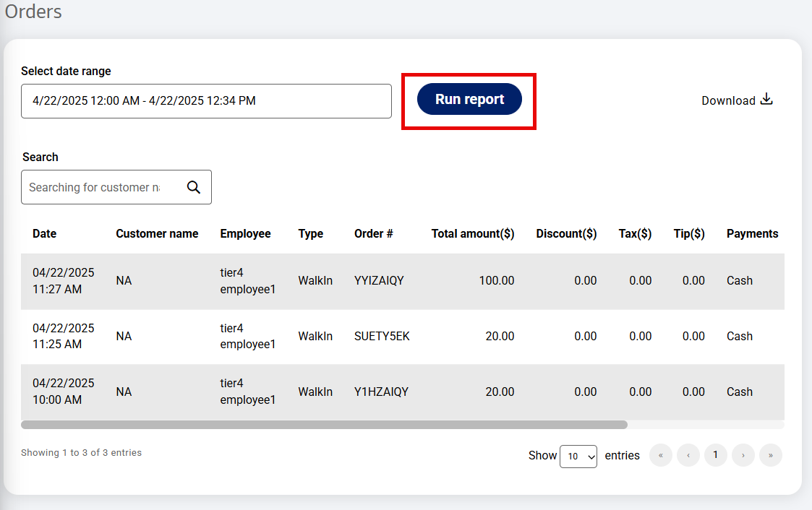Sort table by Date column

point(45,234)
